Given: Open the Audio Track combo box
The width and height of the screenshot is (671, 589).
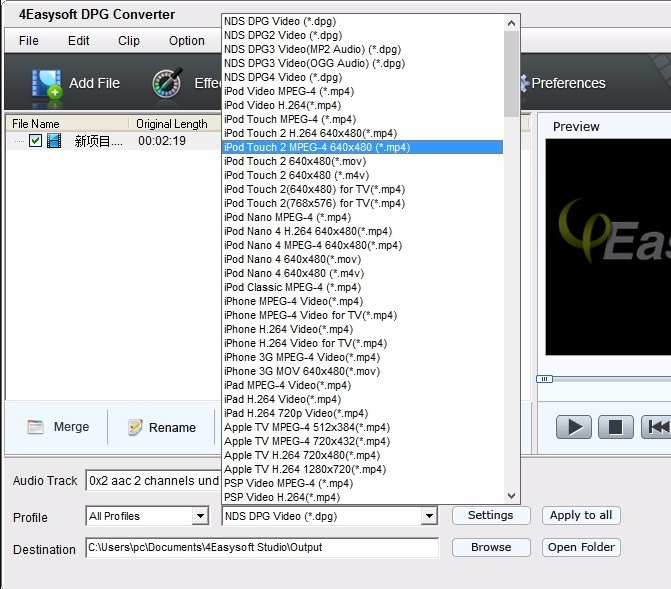Looking at the screenshot, I should point(154,481).
